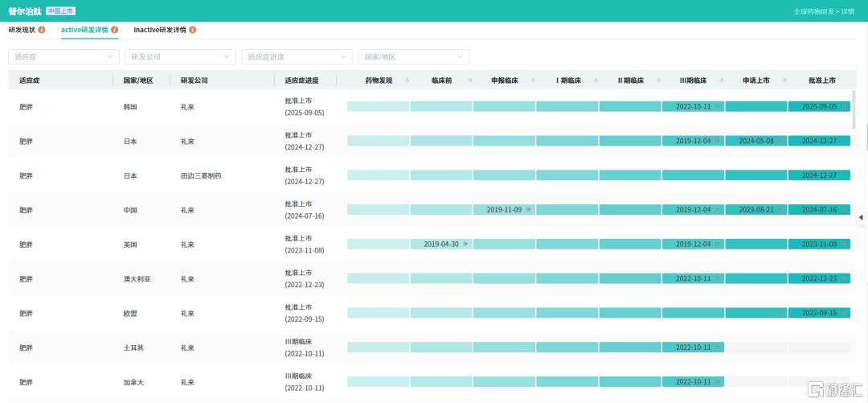Click the info icon beside 研发现状 tab

coord(42,30)
